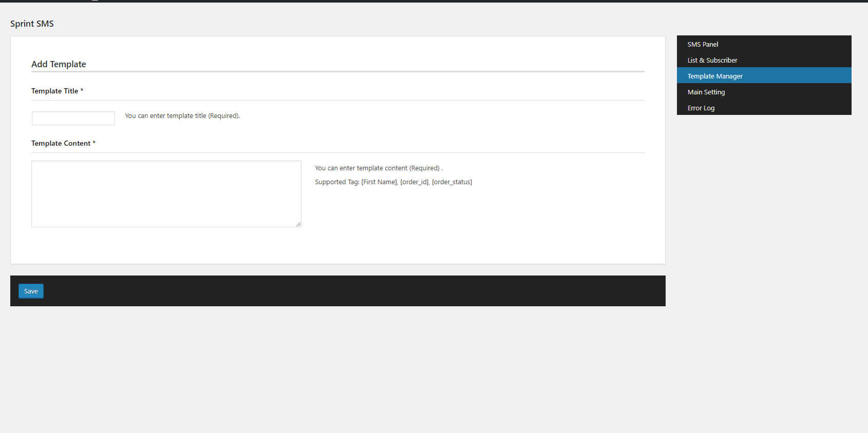Open the SMS Panel menu item
The height and width of the screenshot is (433, 868).
pyautogui.click(x=764, y=44)
